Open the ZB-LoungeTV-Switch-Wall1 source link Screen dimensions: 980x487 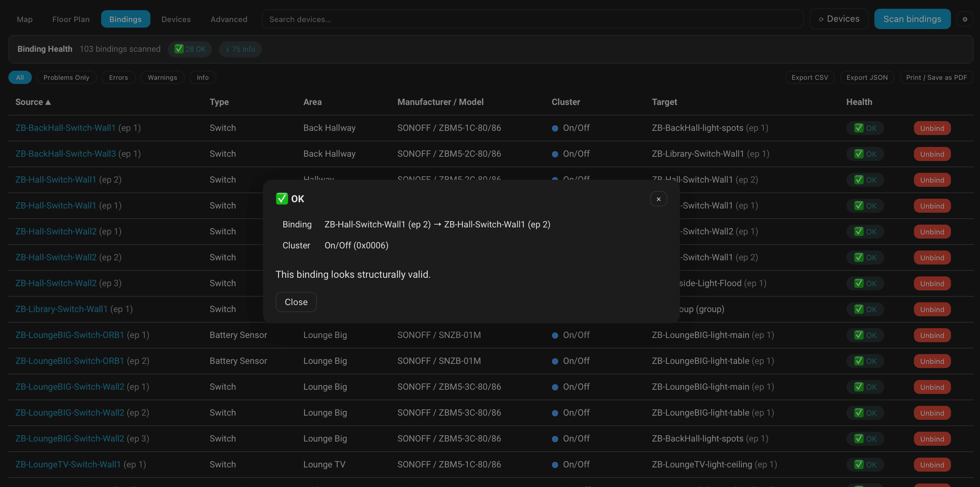(68, 464)
